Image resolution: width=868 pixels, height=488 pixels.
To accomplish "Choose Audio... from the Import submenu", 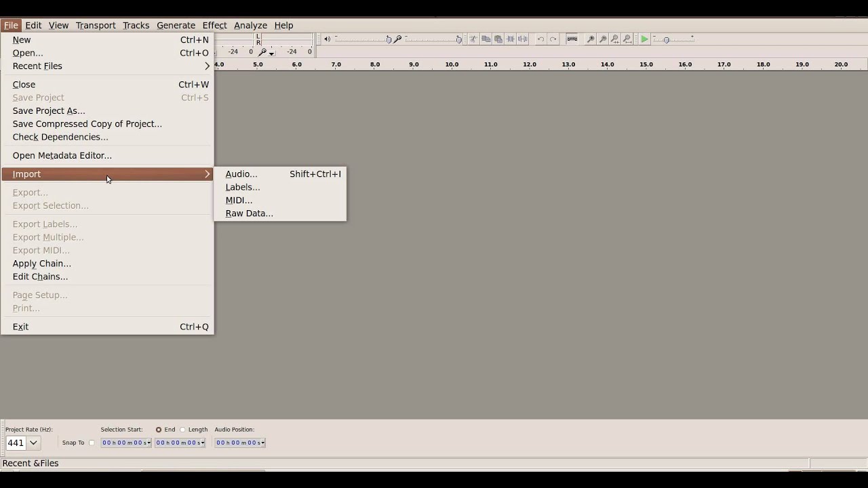I will click(x=280, y=174).
